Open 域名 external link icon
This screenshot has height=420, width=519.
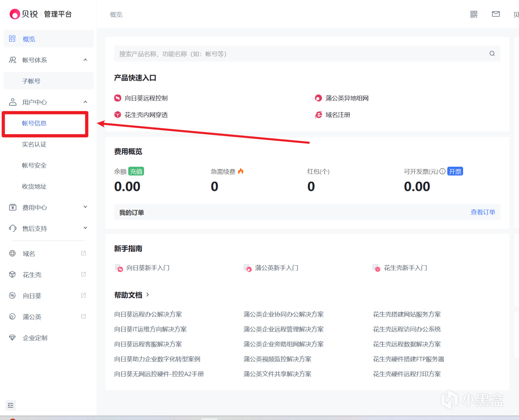tap(83, 253)
